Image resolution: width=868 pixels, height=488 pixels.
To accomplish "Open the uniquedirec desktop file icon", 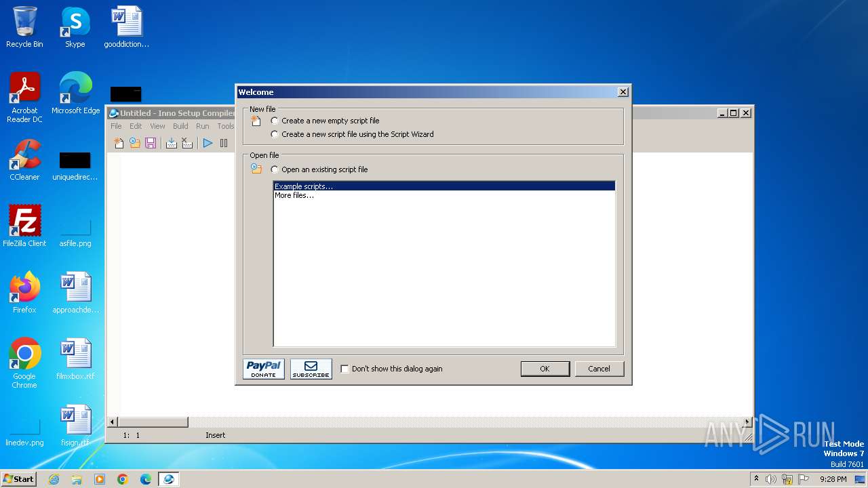I will click(x=75, y=165).
